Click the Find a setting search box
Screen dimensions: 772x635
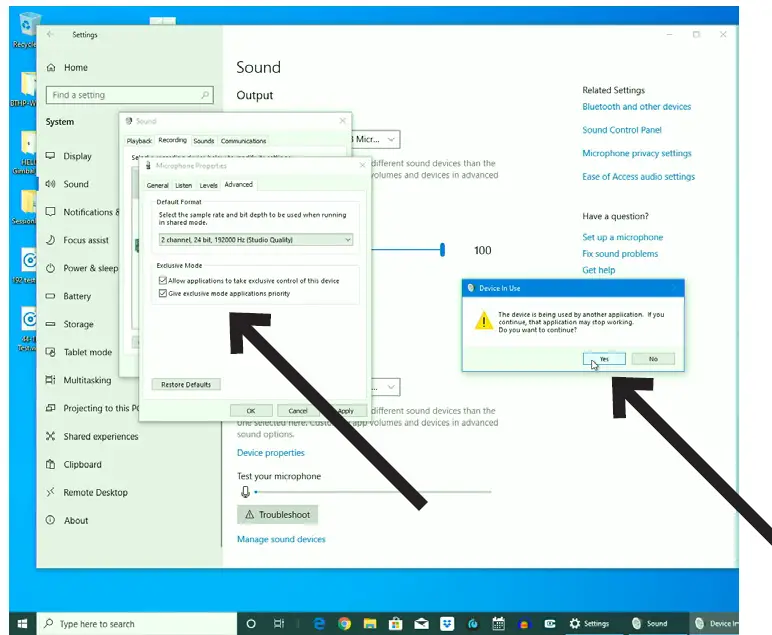click(129, 95)
